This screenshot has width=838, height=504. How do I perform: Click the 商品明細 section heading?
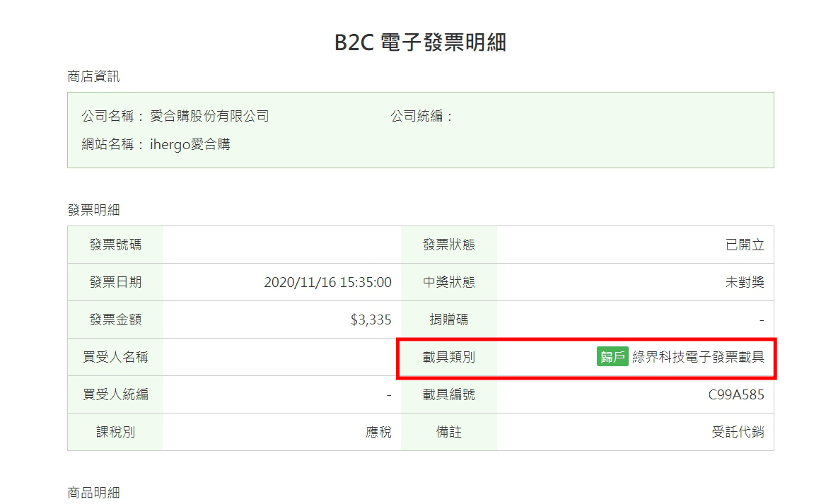93,492
